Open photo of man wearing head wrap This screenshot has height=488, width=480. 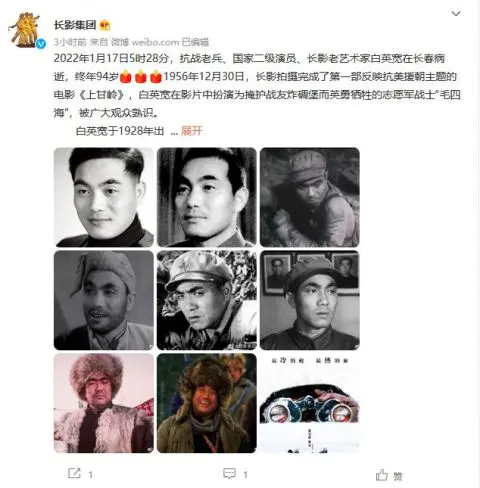tap(104, 300)
